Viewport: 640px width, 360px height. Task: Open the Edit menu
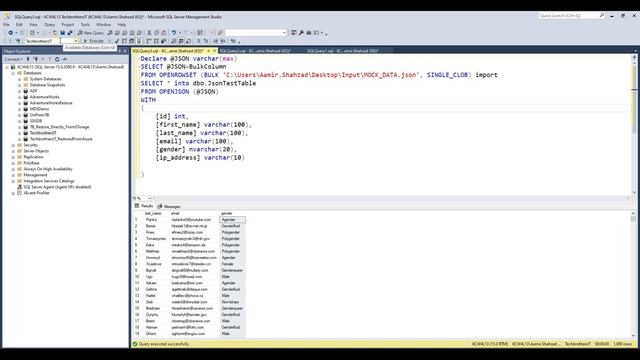point(19,24)
